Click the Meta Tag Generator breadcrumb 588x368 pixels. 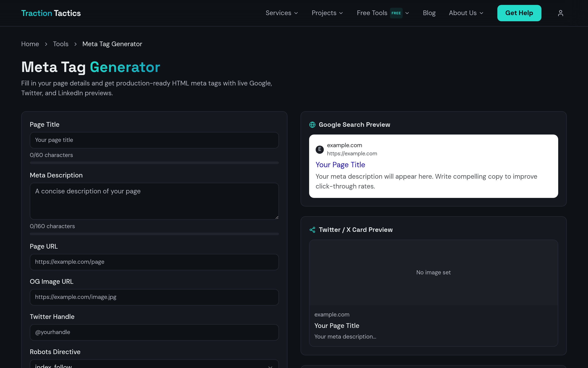click(x=112, y=44)
